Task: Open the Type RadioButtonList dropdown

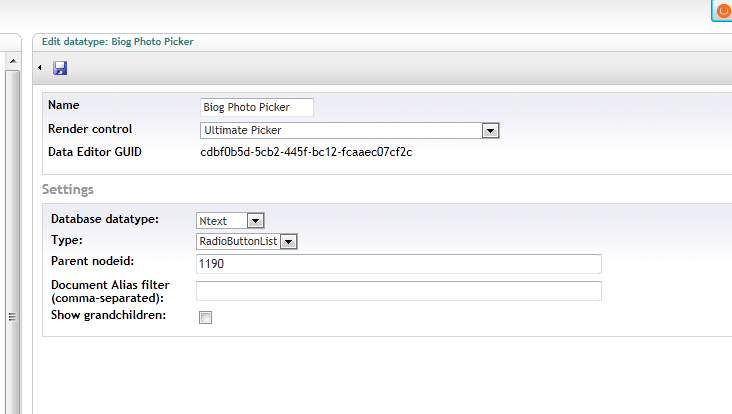Action: (289, 242)
